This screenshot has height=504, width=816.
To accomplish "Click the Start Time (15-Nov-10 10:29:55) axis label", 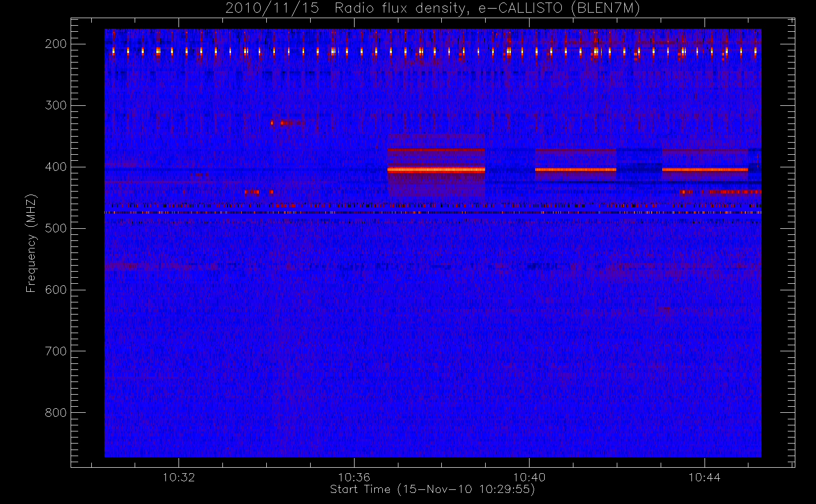I will click(x=432, y=489).
